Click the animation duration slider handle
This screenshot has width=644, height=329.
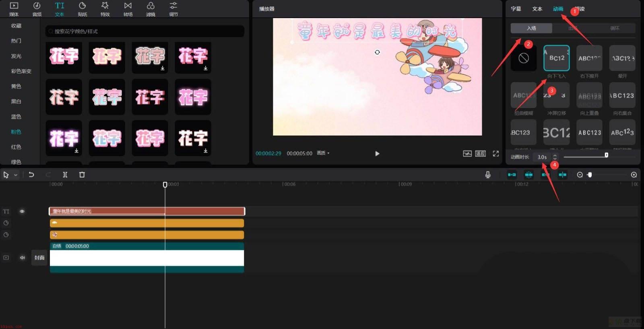point(606,155)
